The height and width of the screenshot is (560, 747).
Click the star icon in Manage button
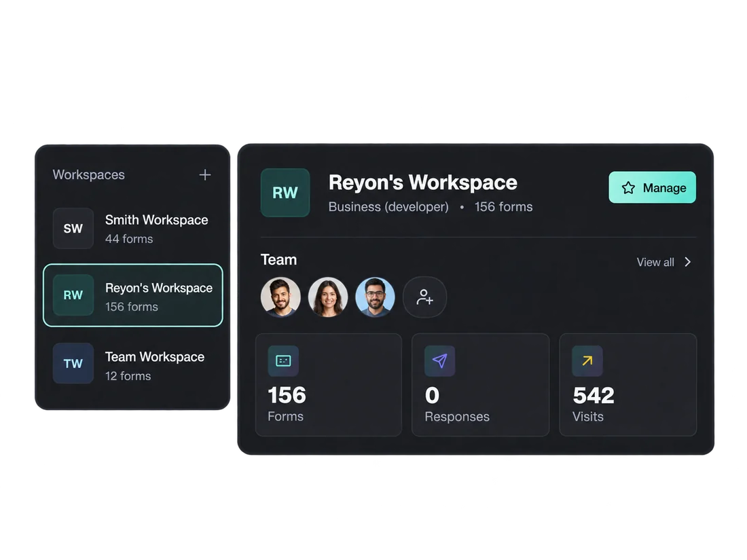click(x=628, y=187)
